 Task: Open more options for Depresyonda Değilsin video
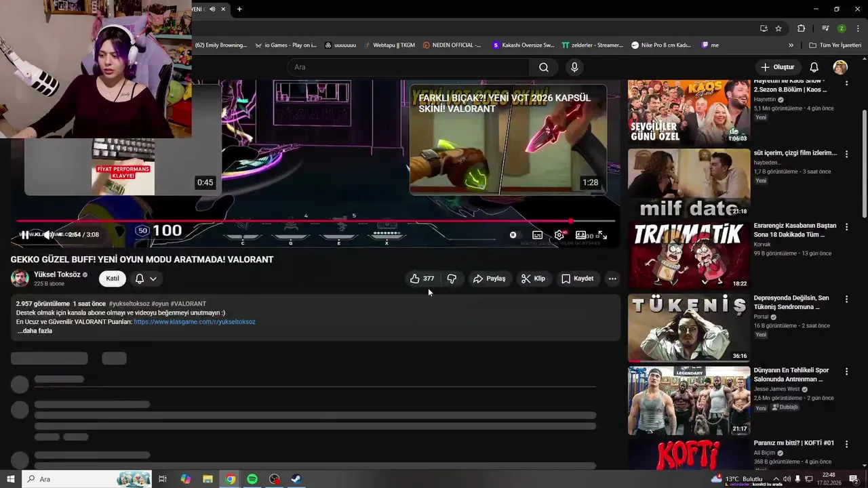click(846, 299)
